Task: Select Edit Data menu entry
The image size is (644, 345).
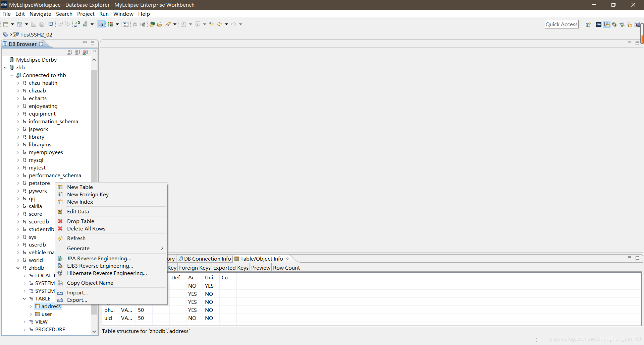Action: click(x=111, y=211)
